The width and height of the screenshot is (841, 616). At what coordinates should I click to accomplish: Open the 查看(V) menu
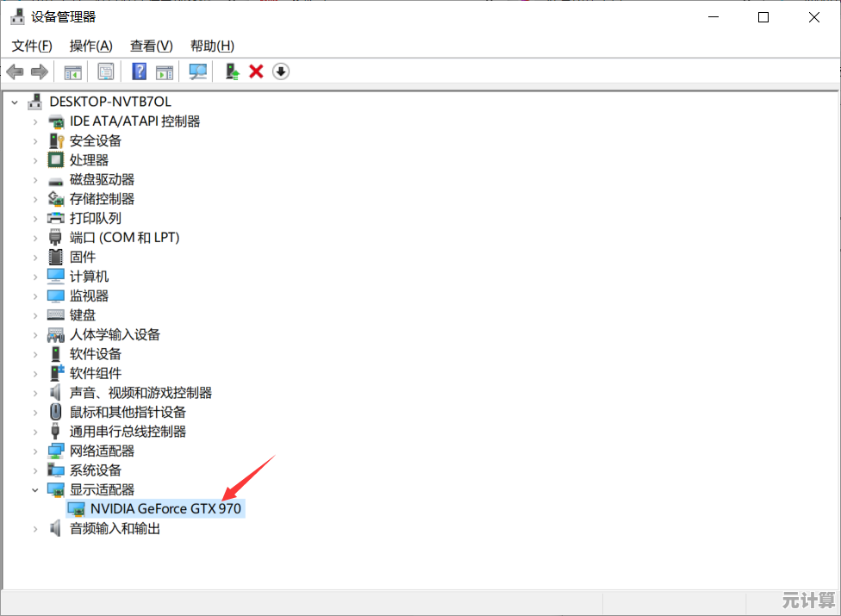(x=151, y=46)
